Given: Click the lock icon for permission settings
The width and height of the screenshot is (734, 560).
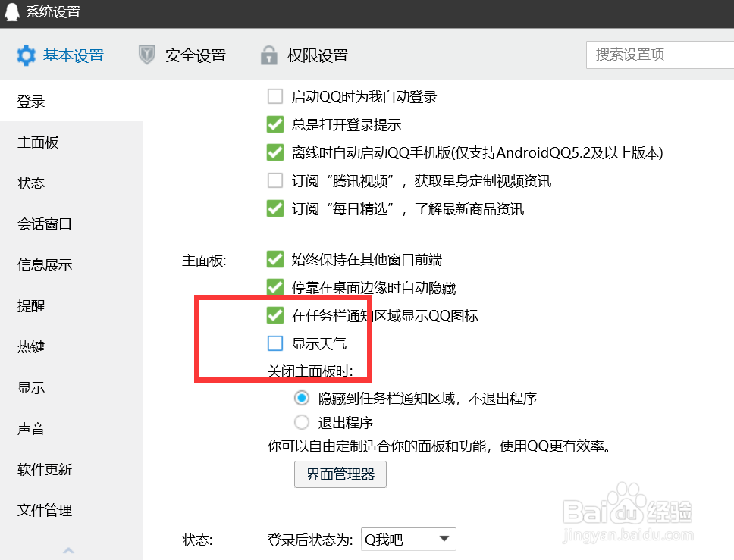Looking at the screenshot, I should 268,55.
